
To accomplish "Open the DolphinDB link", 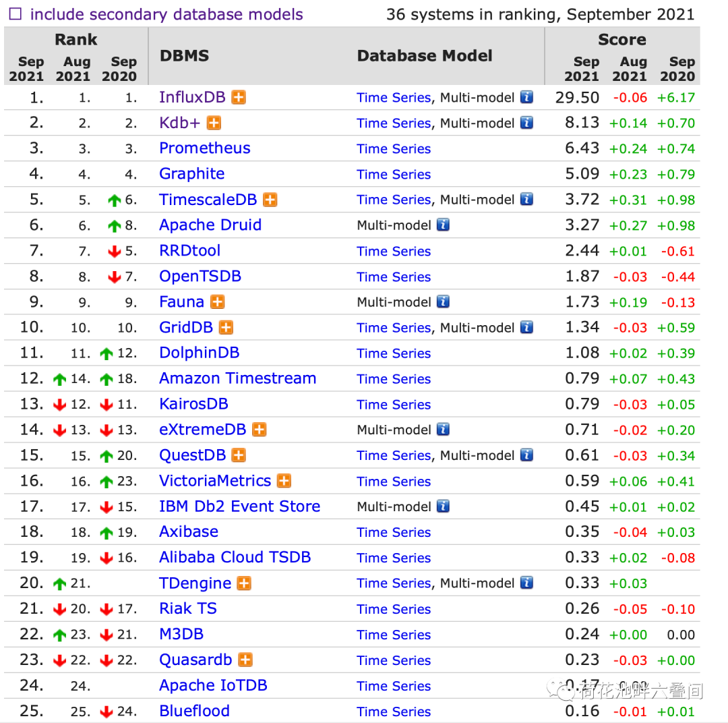I will pyautogui.click(x=199, y=353).
